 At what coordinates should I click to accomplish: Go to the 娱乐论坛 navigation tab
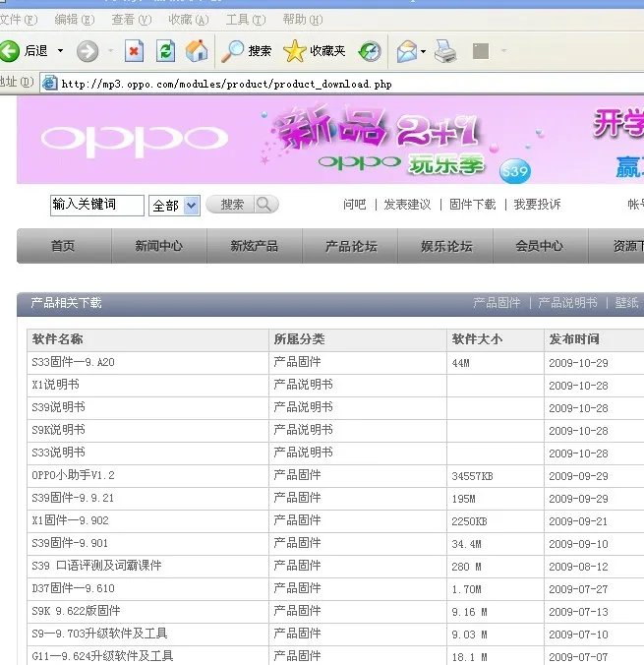click(x=445, y=246)
